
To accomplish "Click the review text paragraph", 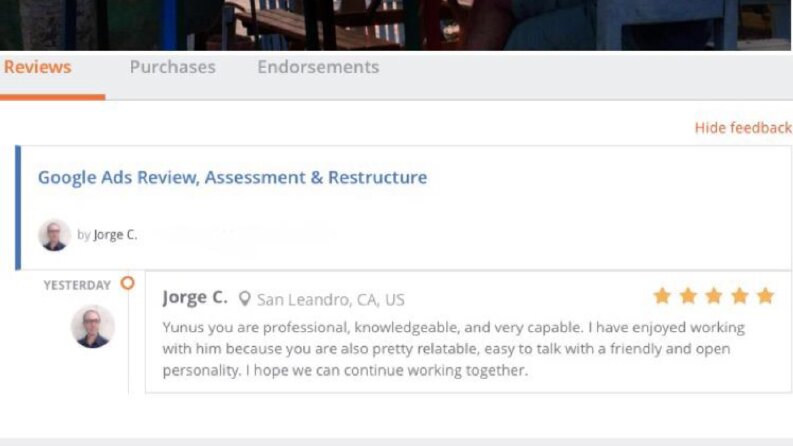I will tap(453, 349).
